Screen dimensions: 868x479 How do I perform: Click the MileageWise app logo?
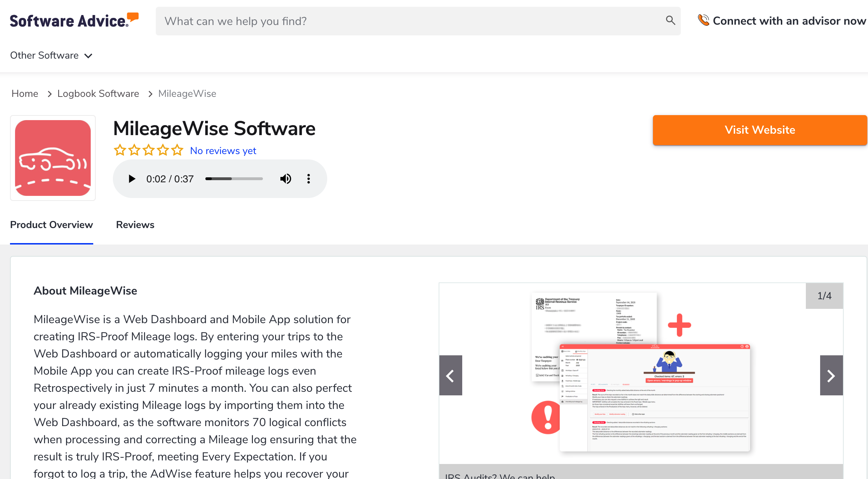coord(53,158)
